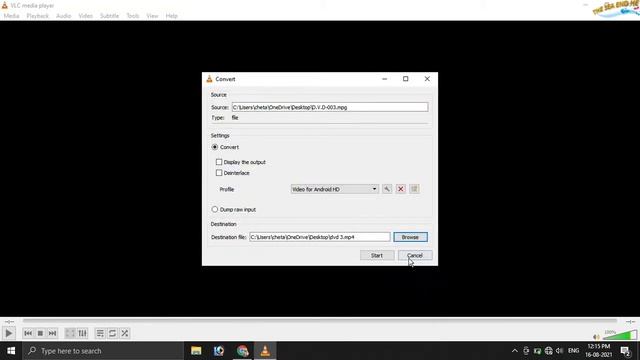Open the notification center icon
The width and height of the screenshot is (640, 360).
click(x=626, y=351)
